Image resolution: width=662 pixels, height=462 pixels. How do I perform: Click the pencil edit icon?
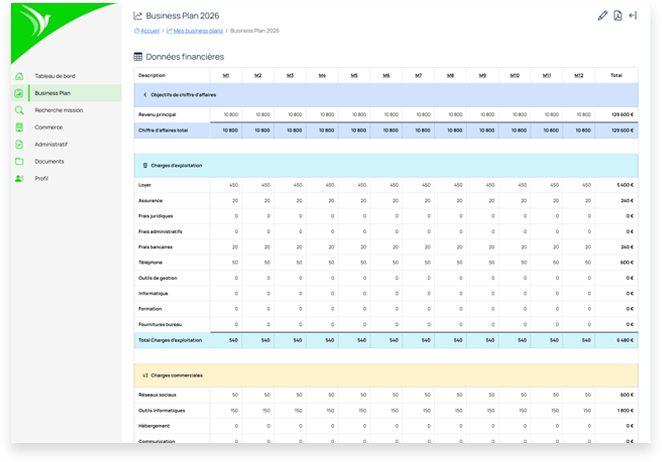point(602,16)
